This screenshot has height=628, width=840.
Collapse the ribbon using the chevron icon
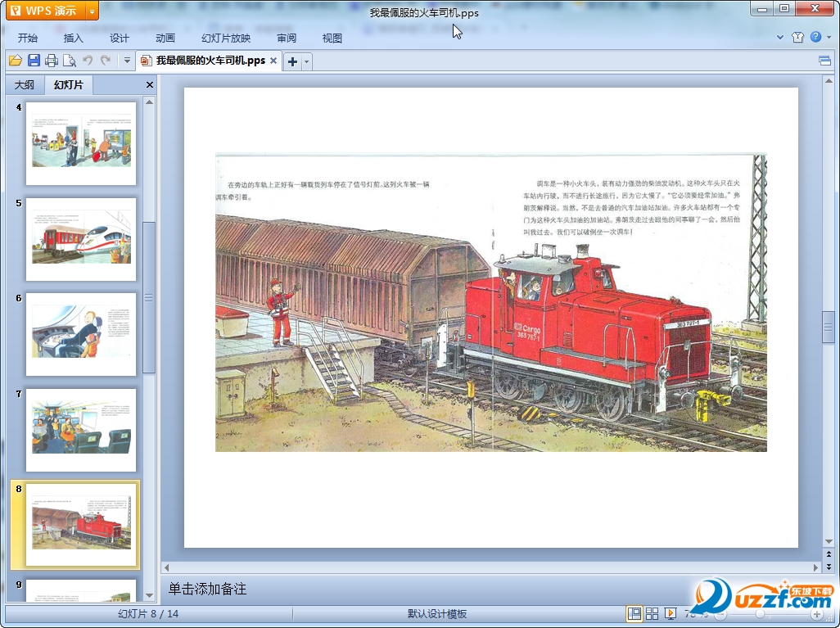(x=780, y=37)
